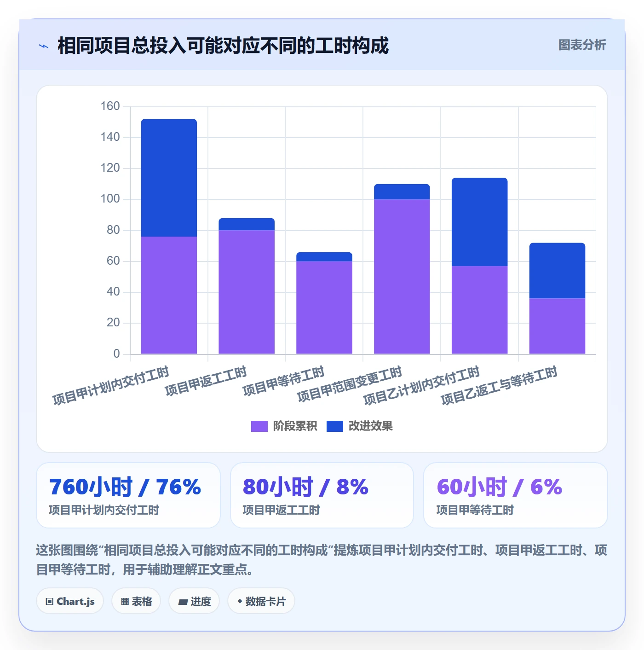Image resolution: width=644 pixels, height=650 pixels.
Task: Open the 数据卡片 tag
Action: [261, 601]
